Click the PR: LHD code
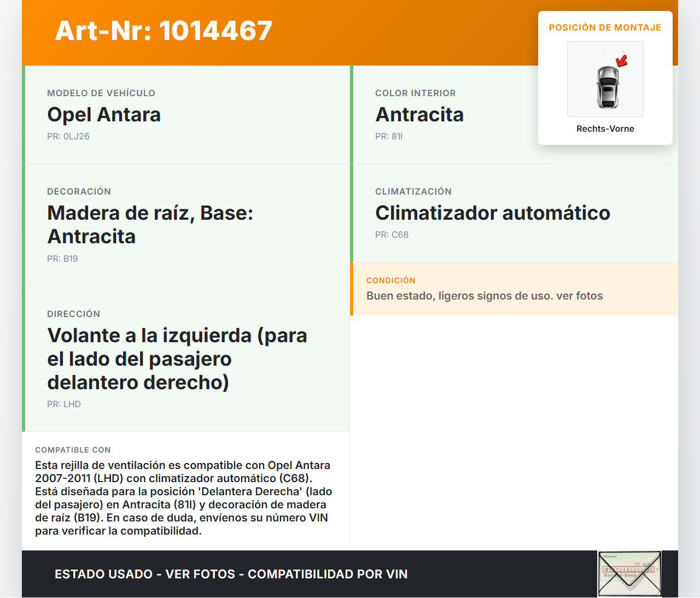This screenshot has width=700, height=598. (64, 404)
